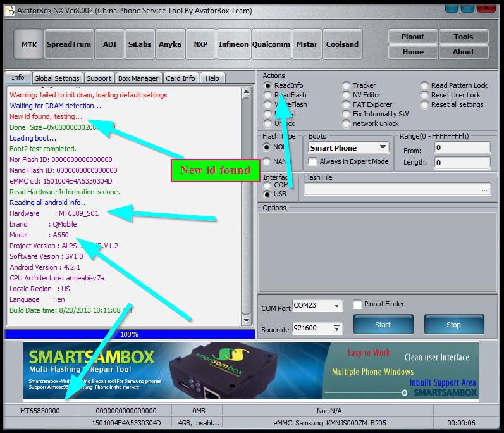504x433 pixels.
Task: Click the Flash File path field
Action: coord(391,189)
